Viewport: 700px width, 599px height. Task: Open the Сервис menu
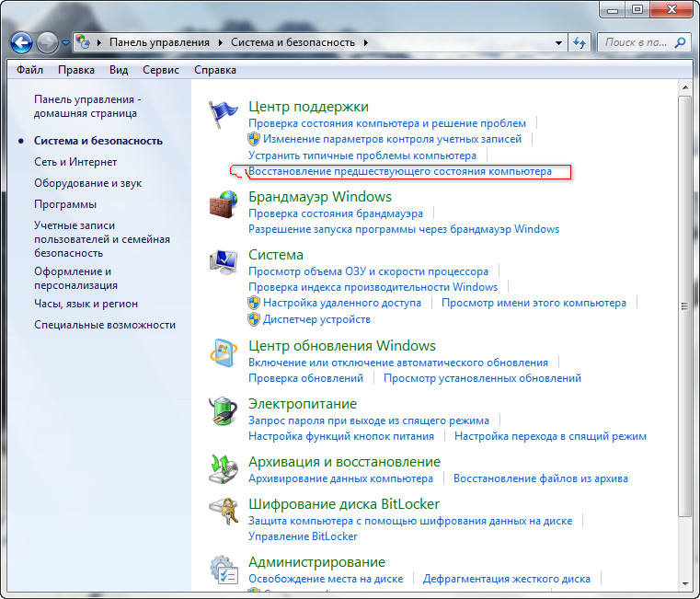point(160,70)
